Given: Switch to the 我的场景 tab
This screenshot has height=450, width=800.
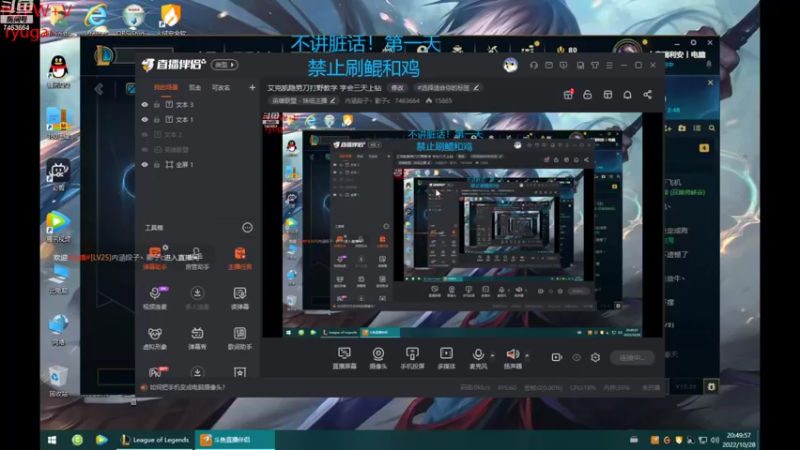Looking at the screenshot, I should 166,88.
